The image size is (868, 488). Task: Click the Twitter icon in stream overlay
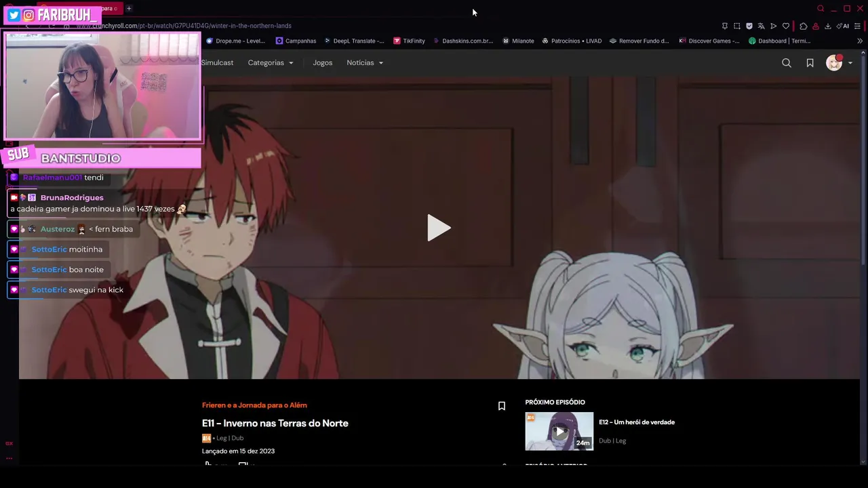pyautogui.click(x=14, y=15)
